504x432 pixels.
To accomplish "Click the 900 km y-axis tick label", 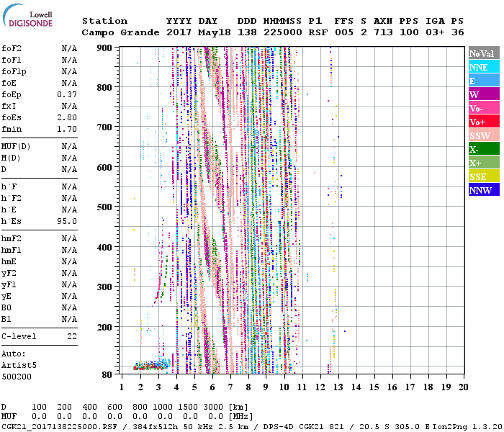I will point(105,48).
